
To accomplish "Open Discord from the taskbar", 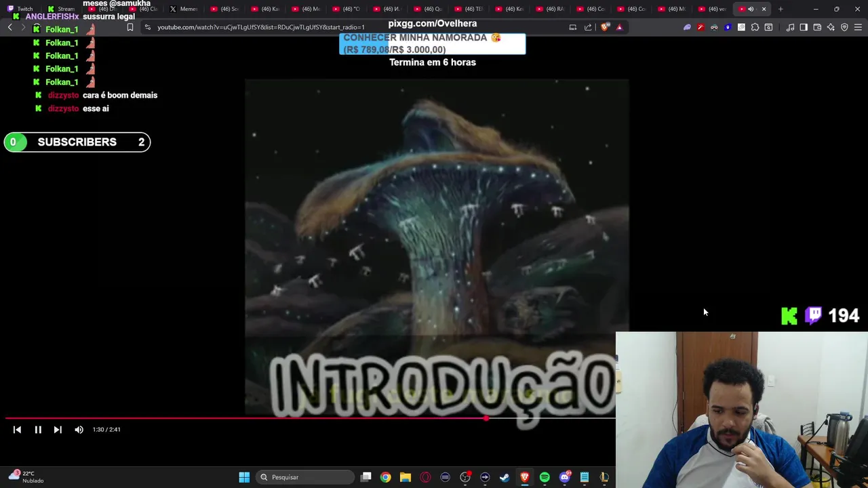I will [564, 477].
